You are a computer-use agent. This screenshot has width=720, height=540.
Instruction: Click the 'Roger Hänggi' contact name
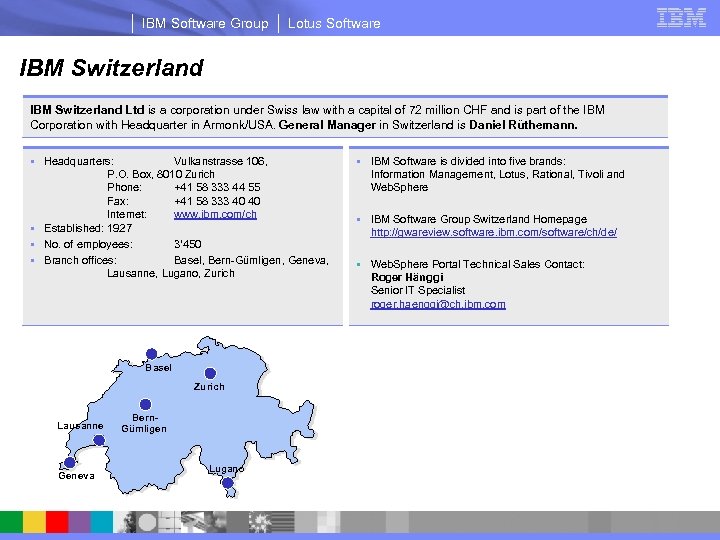[407, 277]
